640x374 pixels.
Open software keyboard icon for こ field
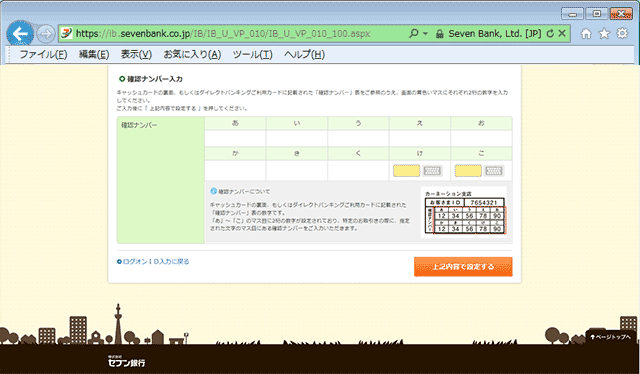pyautogui.click(x=493, y=171)
